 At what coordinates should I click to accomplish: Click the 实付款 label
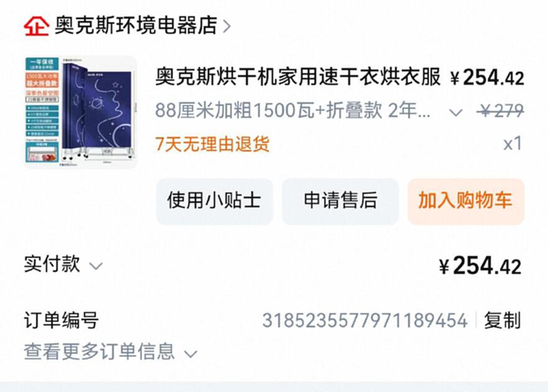tap(52, 264)
